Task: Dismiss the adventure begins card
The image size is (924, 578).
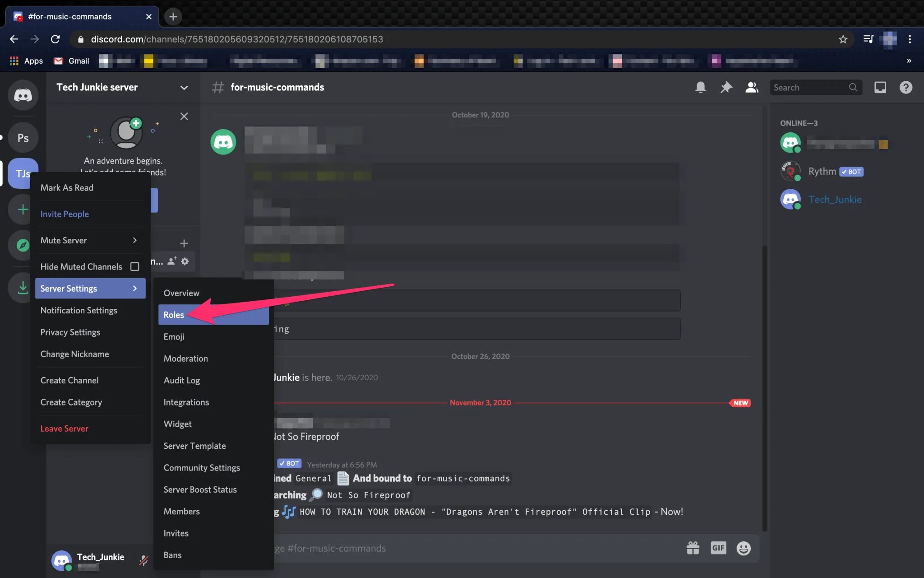Action: (x=184, y=116)
